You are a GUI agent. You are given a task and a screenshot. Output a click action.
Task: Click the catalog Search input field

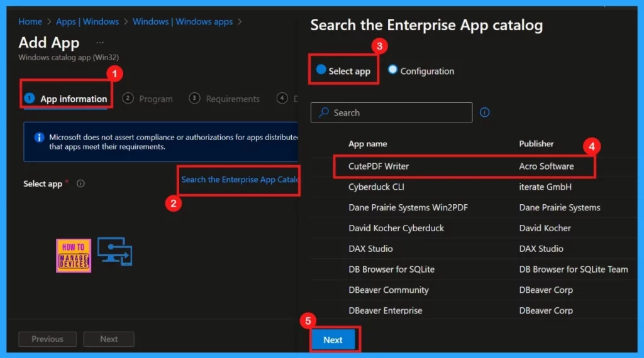click(391, 113)
